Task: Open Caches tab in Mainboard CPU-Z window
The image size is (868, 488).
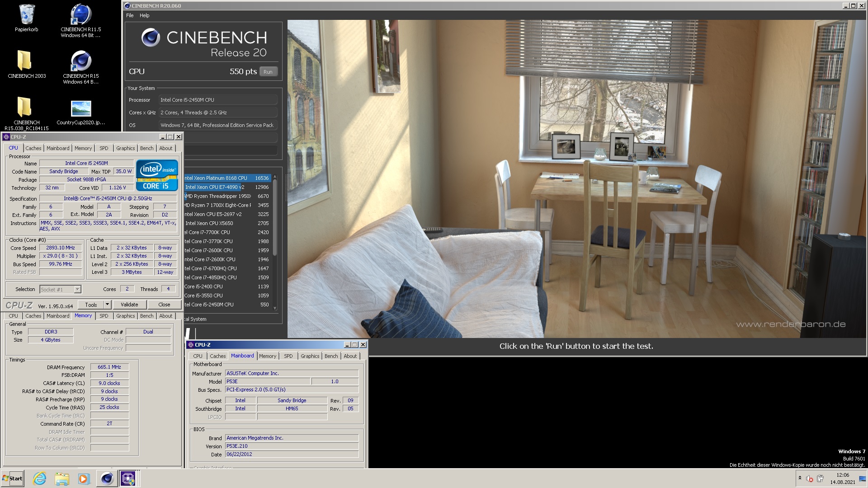Action: 217,356
